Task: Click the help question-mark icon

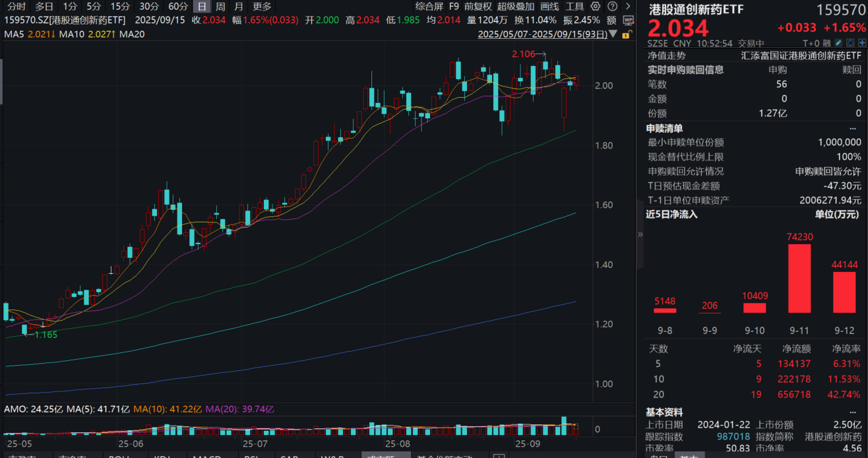Action: [613, 7]
